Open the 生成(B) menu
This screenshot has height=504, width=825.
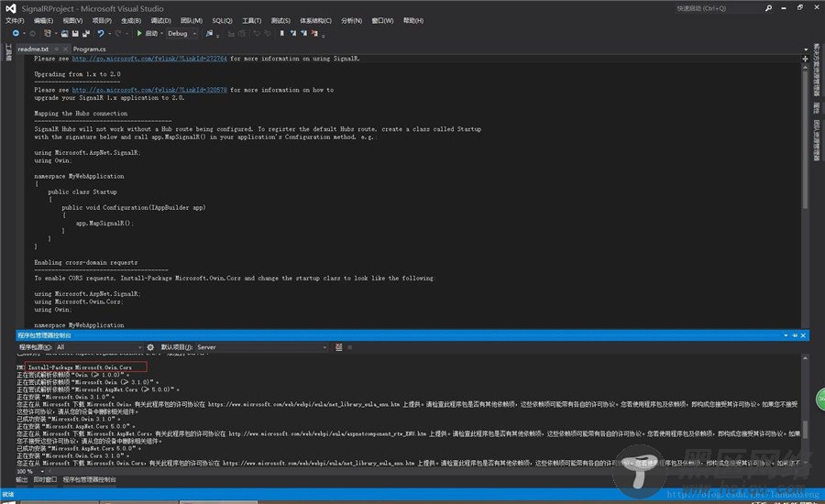131,20
